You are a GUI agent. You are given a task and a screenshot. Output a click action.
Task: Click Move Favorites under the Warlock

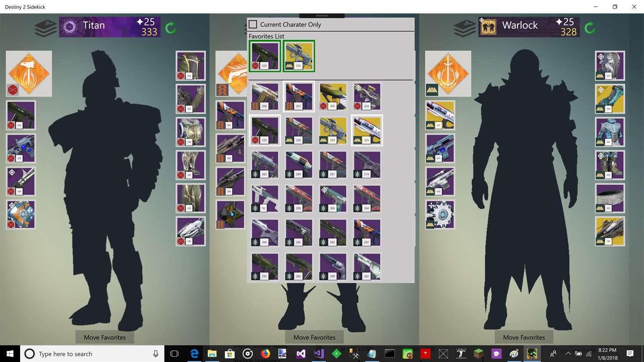(524, 337)
